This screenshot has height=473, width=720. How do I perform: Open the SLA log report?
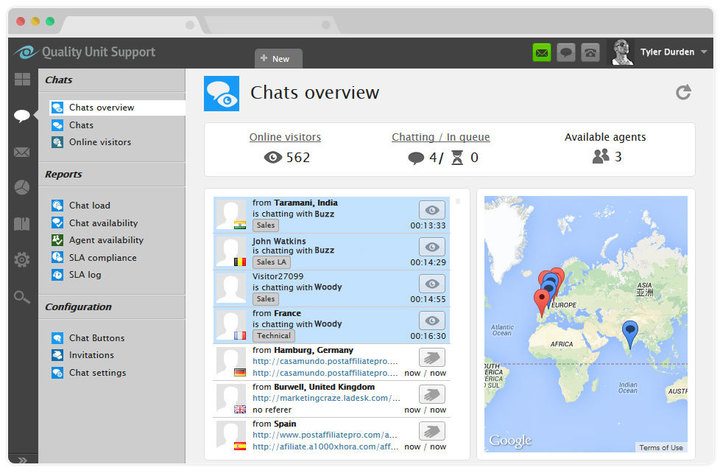tap(85, 275)
